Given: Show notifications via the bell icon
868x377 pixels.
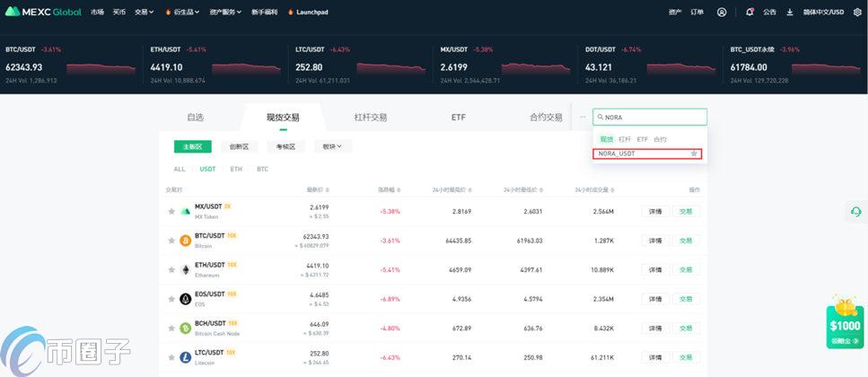Looking at the screenshot, I should tap(750, 12).
